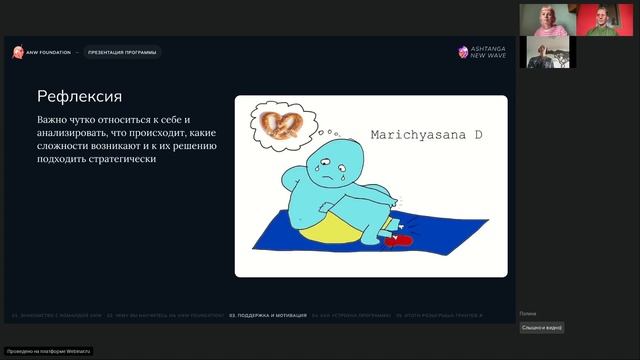Click the pretzel thought bubble in cartoon

(284, 126)
